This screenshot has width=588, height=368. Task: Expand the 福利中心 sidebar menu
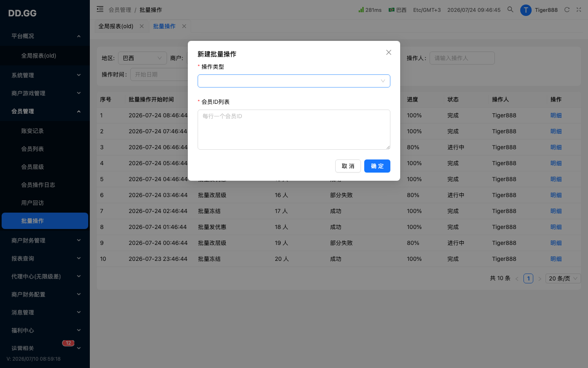click(x=45, y=330)
